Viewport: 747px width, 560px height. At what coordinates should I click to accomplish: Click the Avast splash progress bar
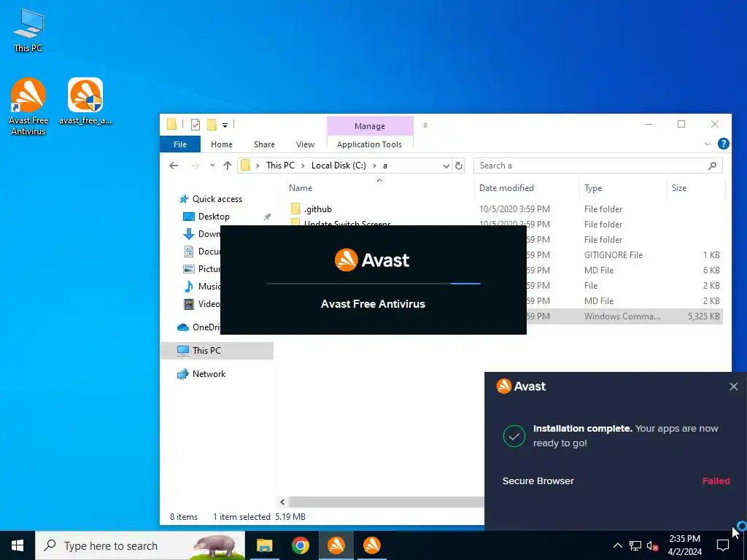click(x=373, y=284)
